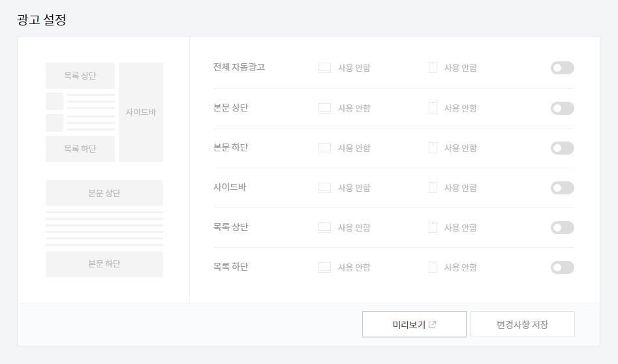Click the 광고 설정 page heading

point(41,20)
